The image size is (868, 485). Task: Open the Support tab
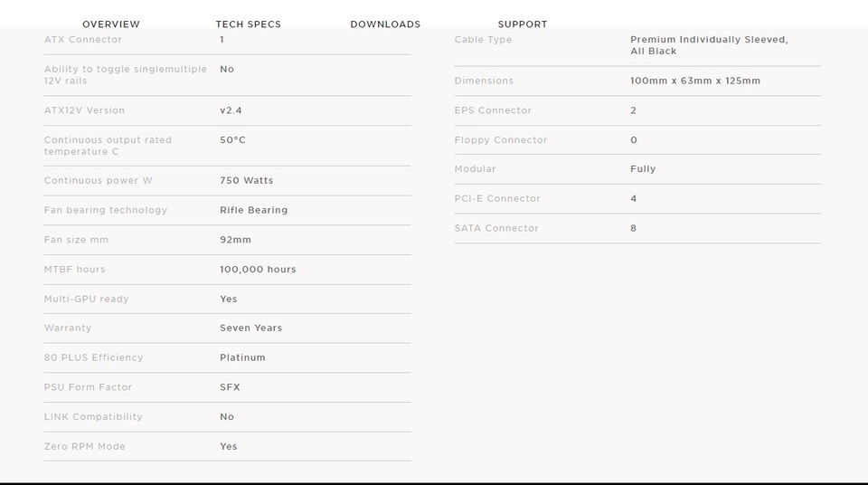522,24
